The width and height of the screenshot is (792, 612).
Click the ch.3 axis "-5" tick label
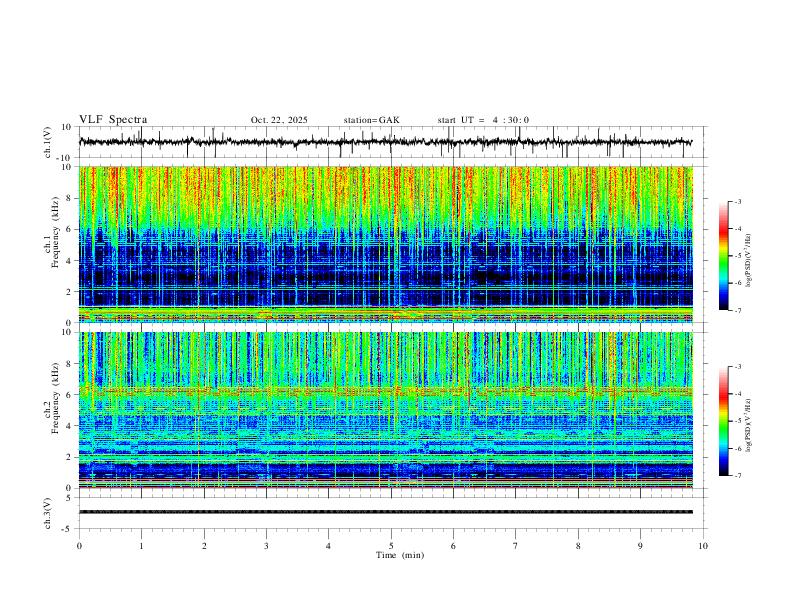[67, 529]
